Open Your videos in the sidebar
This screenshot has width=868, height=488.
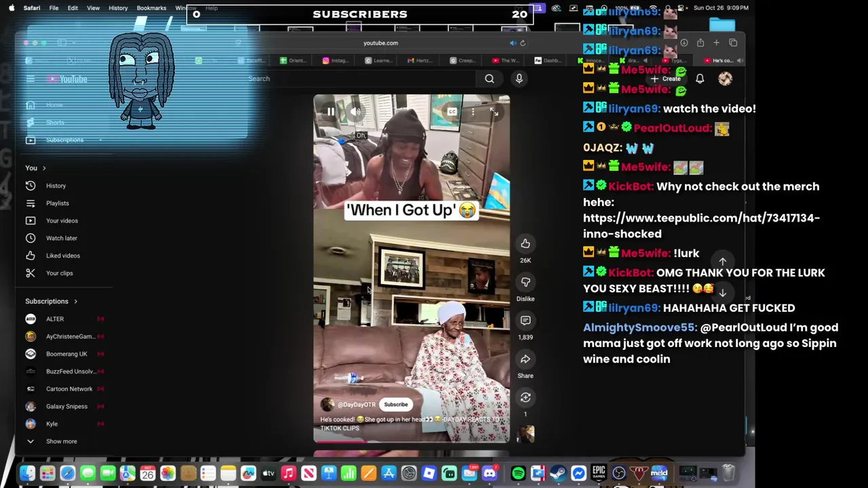(x=62, y=221)
